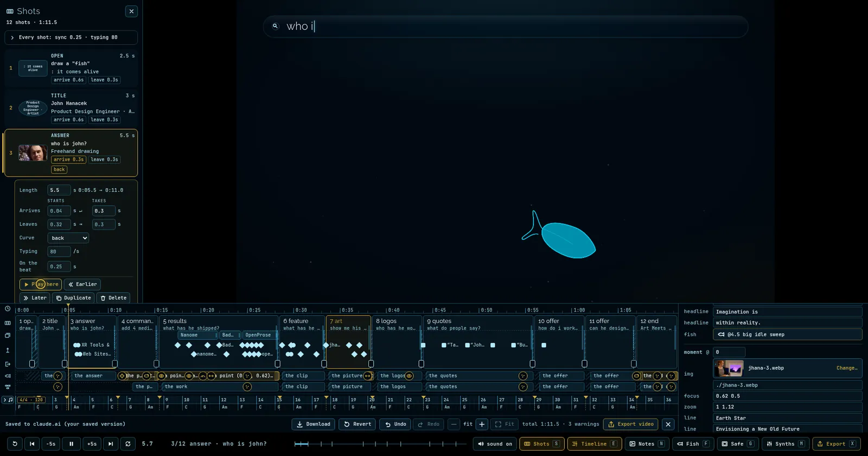Toggle the Timeline panel tab
Screen dimensions: 868x456
[x=595, y=444]
